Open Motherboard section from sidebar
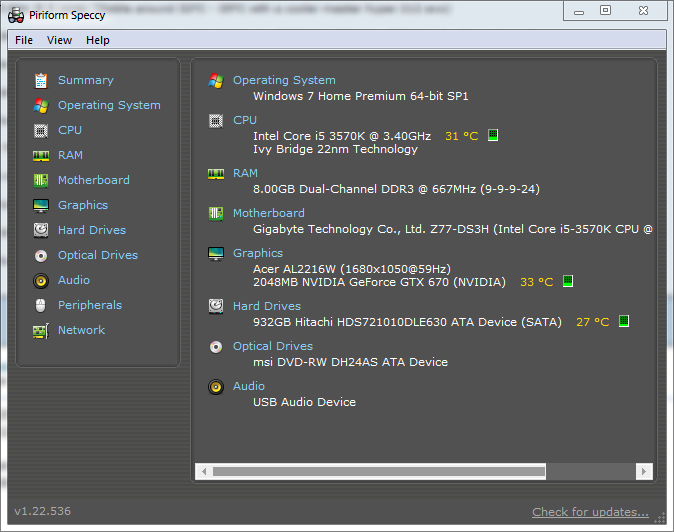 (94, 180)
